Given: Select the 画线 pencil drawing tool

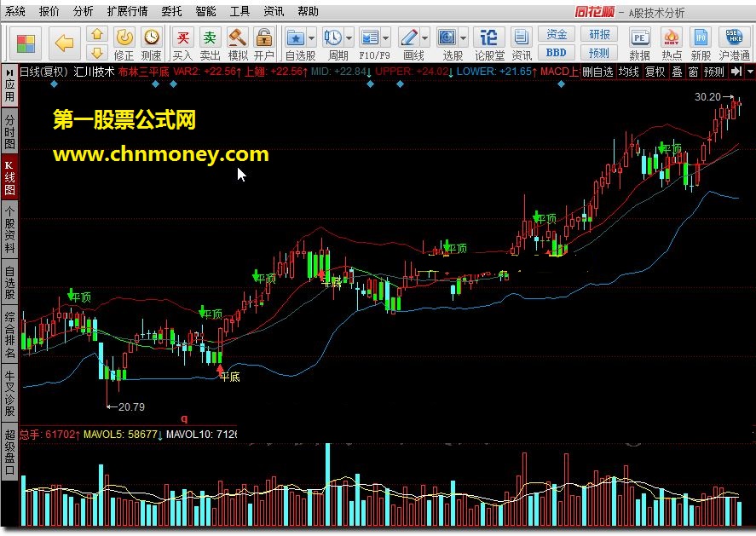Looking at the screenshot, I should [409, 37].
